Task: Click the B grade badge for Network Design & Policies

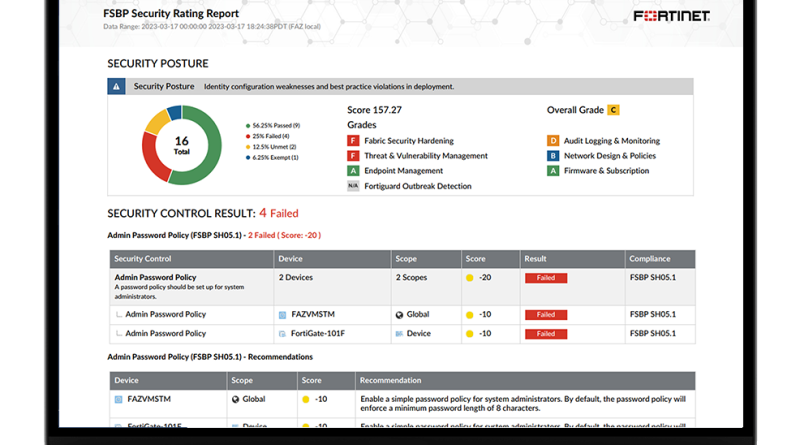Action: 553,156
